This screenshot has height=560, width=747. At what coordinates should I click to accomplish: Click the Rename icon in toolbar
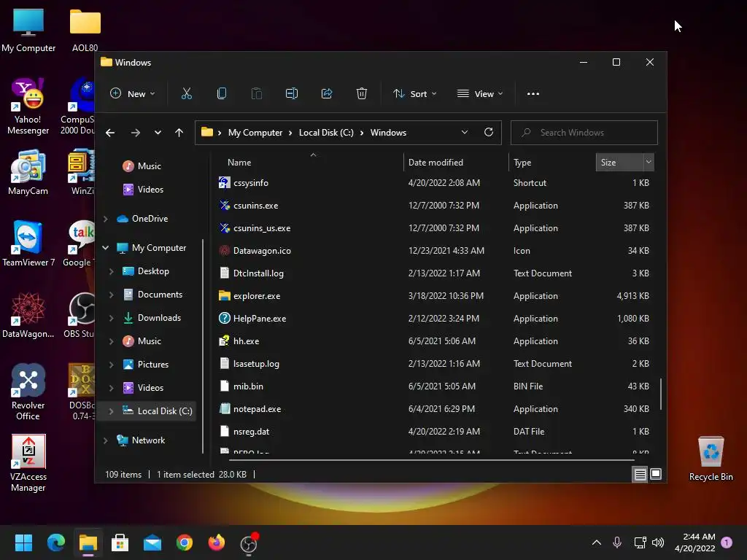[x=292, y=94]
